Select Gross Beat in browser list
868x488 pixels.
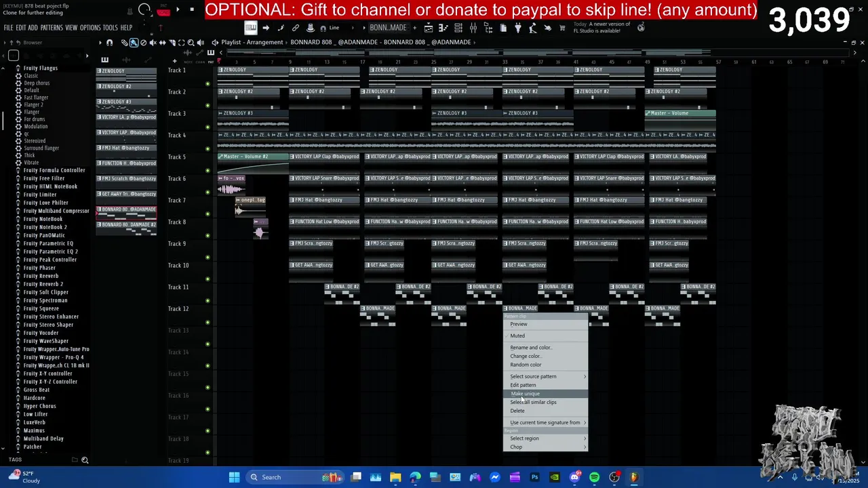coord(37,390)
